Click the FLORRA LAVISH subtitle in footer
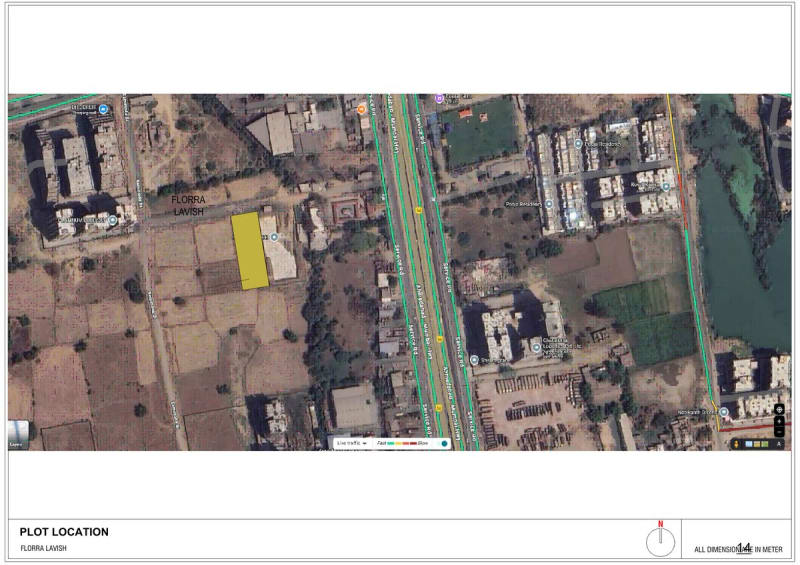This screenshot has width=800, height=565. [x=43, y=548]
